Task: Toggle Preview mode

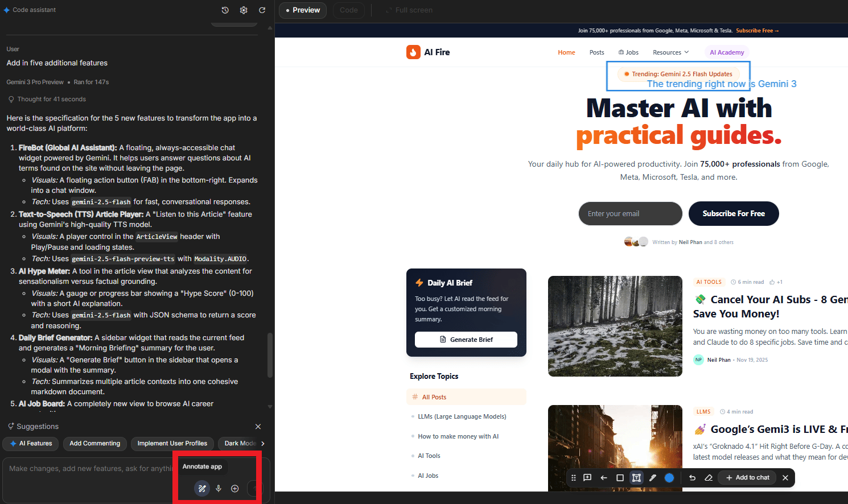Action: click(x=302, y=10)
